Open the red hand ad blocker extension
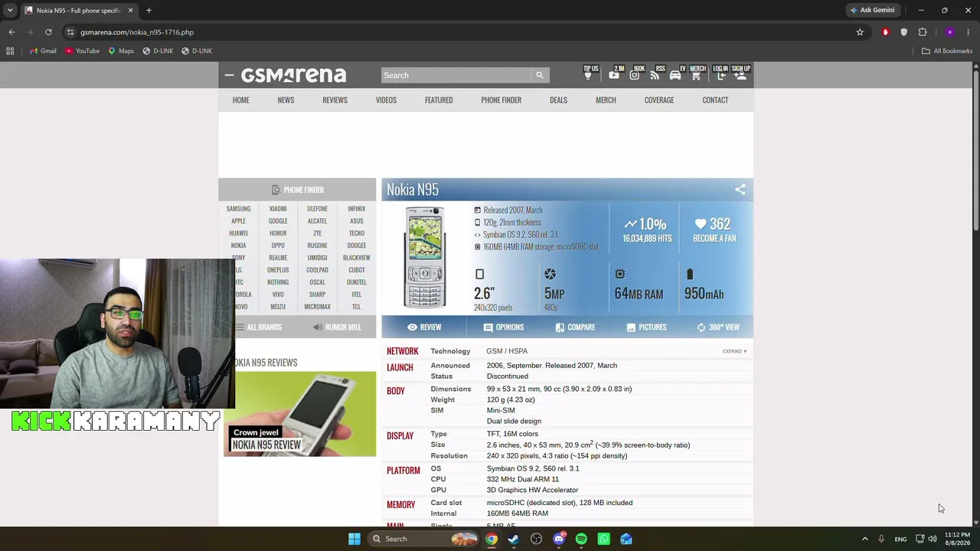 [886, 32]
